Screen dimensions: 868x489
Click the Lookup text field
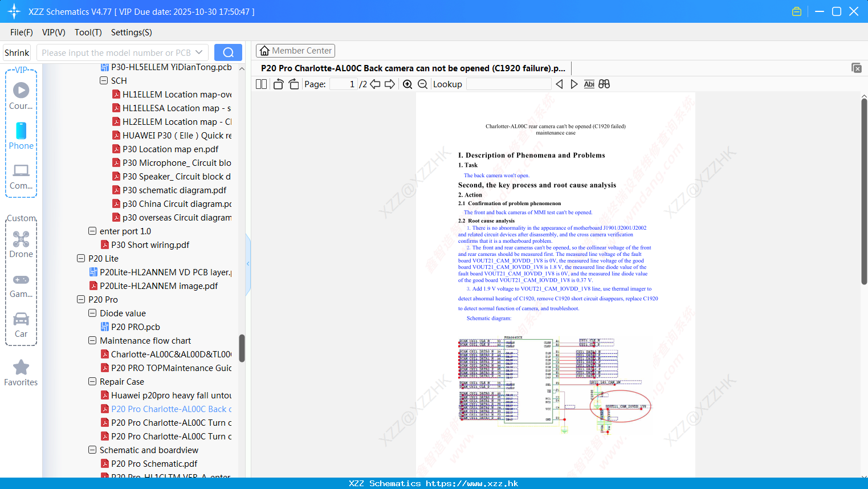[x=509, y=84]
